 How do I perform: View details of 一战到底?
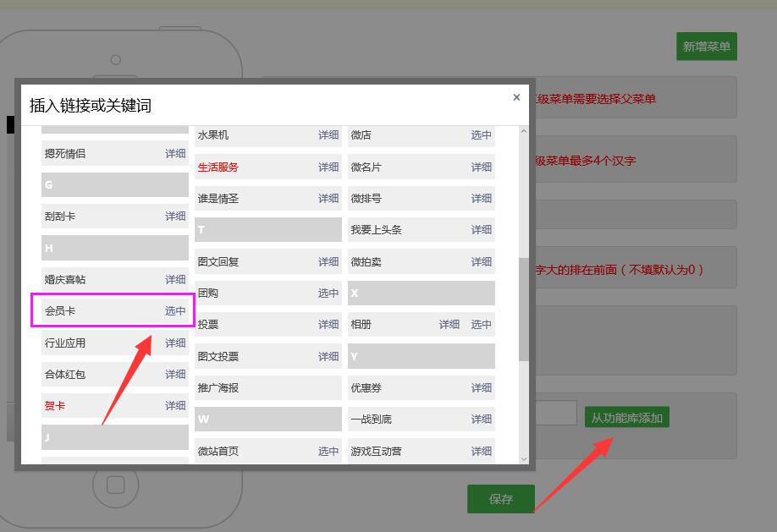(x=481, y=419)
